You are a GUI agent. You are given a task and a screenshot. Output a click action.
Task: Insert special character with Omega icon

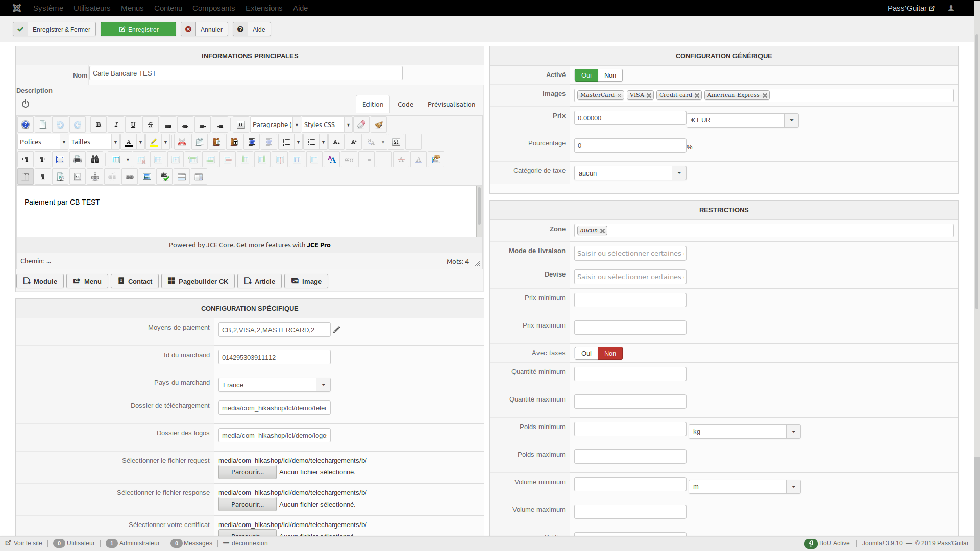pos(396,142)
